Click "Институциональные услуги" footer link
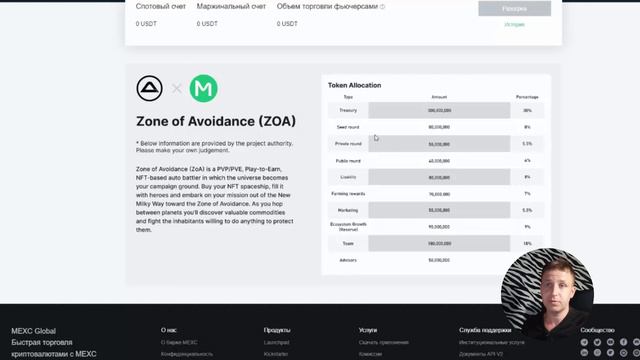The width and height of the screenshot is (640, 360). 491,342
